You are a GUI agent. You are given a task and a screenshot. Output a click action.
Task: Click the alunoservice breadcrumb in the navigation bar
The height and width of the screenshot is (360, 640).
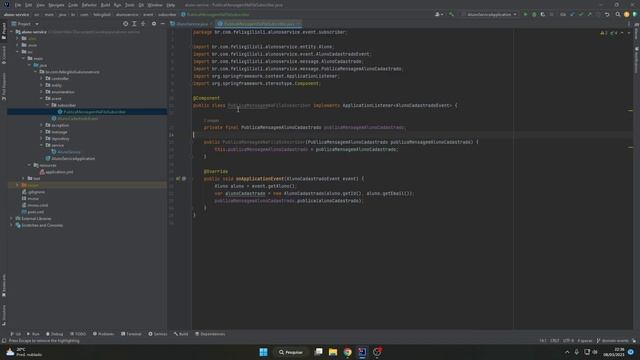click(x=127, y=14)
